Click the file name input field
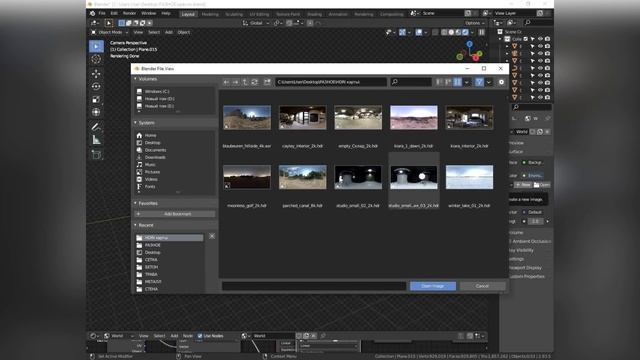Screen dimensions: 640x360 (x=314, y=286)
